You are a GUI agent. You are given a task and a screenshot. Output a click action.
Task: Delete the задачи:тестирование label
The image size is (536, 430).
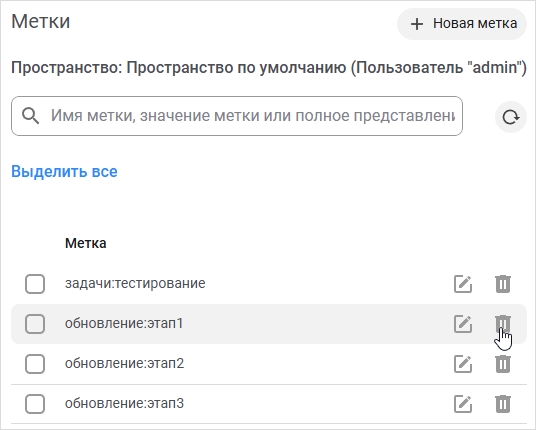pos(502,284)
